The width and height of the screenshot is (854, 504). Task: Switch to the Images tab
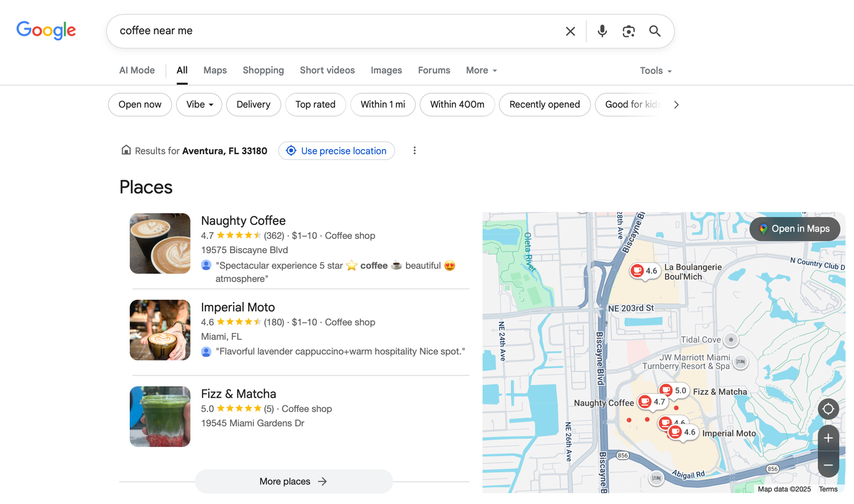click(x=386, y=71)
